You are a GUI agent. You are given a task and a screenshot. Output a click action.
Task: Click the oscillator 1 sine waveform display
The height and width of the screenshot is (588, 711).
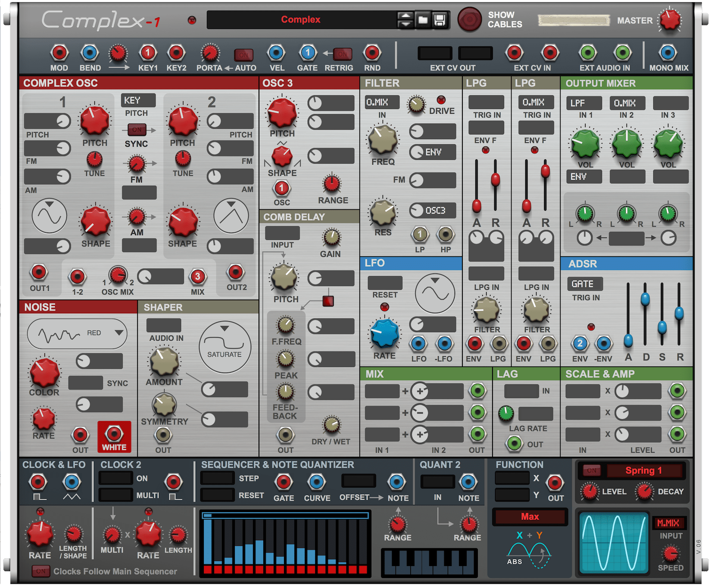click(50, 215)
